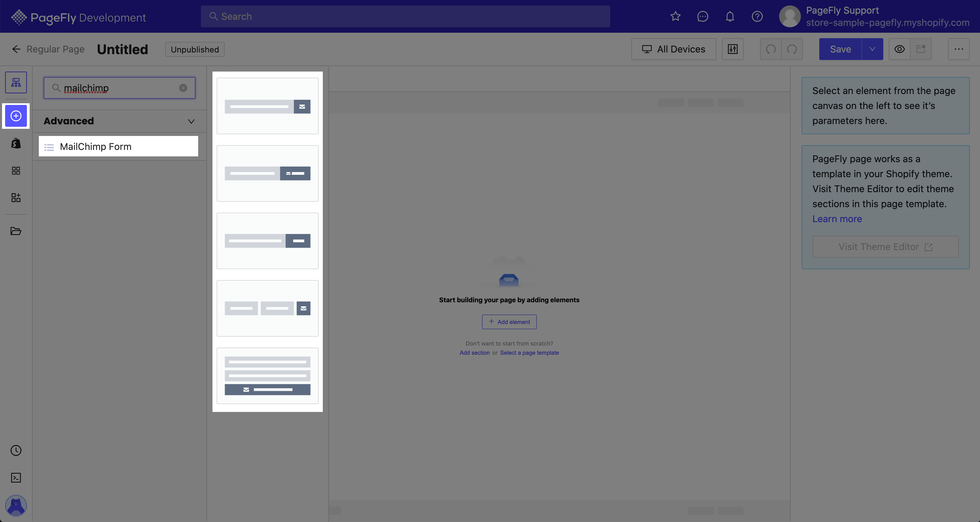This screenshot has height=522, width=980.
Task: Open the help question mark icon
Action: tap(757, 16)
